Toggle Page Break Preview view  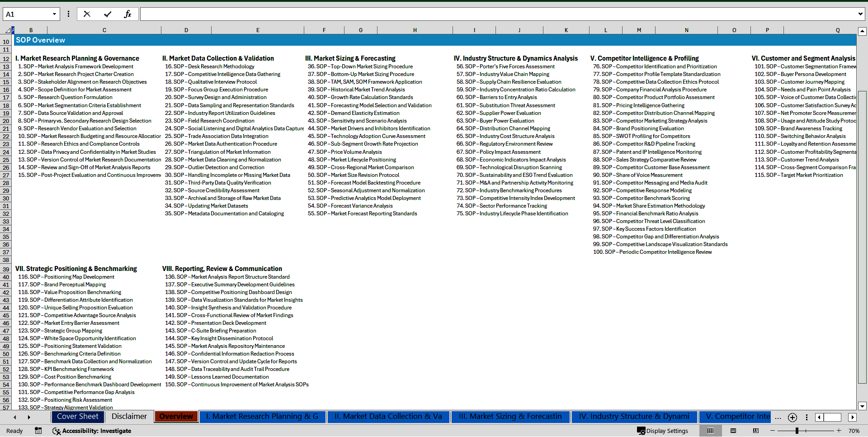click(x=755, y=431)
